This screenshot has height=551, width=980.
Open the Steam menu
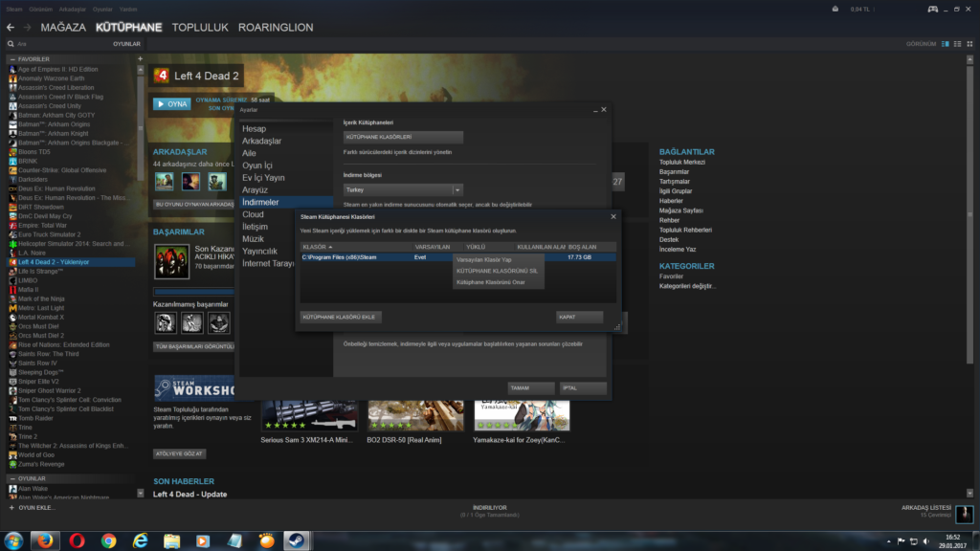click(x=13, y=10)
